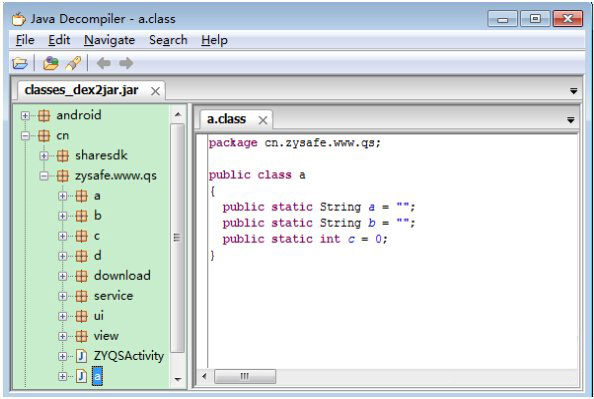Screen dimensions: 594x399
Task: Expand the service package node
Action: (x=63, y=296)
